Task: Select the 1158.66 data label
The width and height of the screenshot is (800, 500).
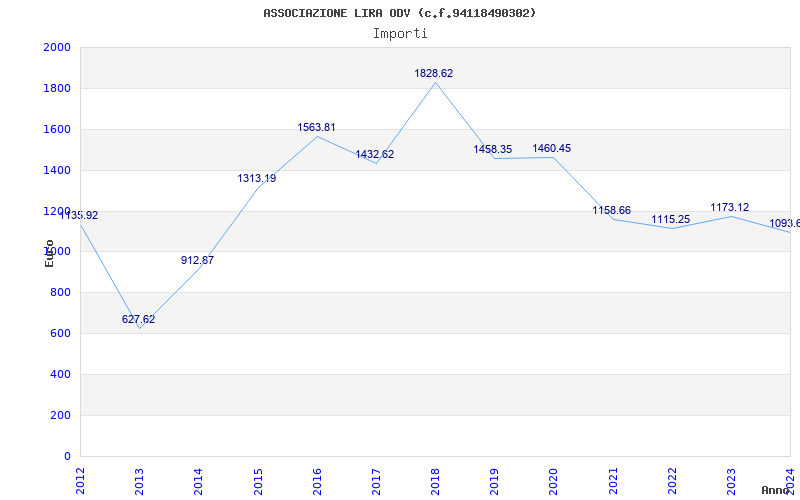Action: pos(612,210)
